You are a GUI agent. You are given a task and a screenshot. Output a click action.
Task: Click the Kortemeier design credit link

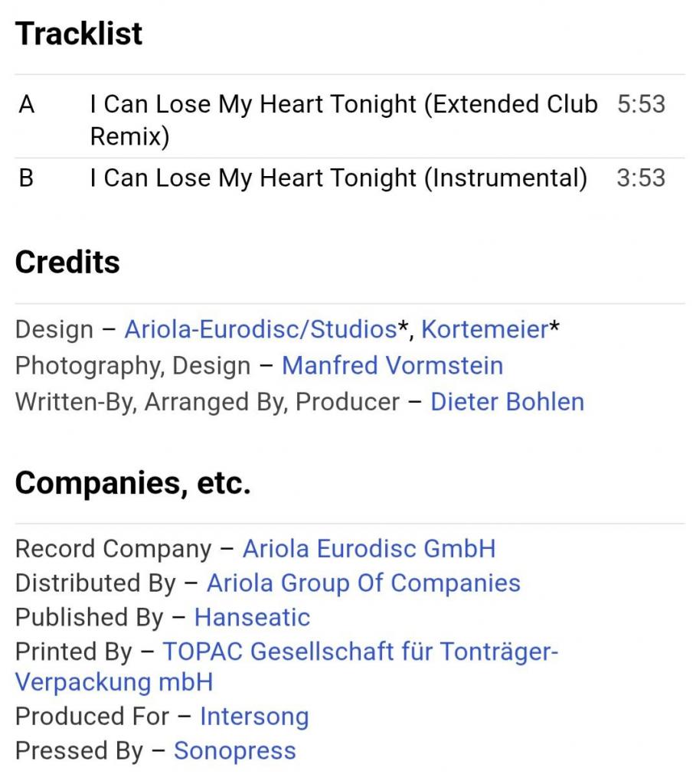click(x=485, y=330)
